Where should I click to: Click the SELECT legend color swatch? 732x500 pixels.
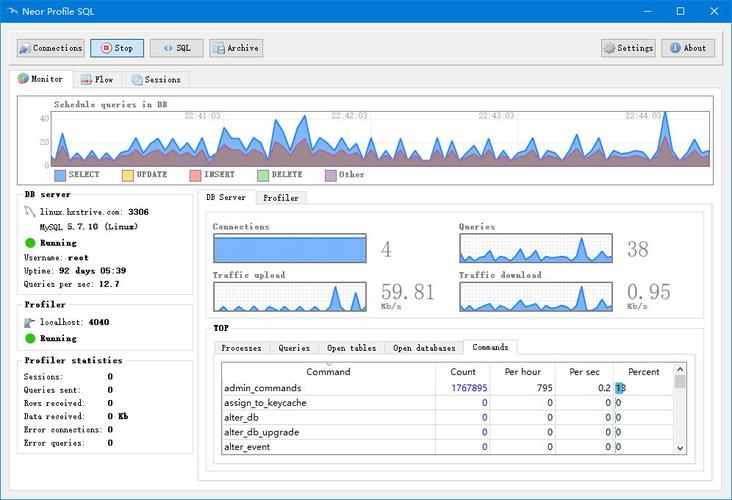point(60,175)
